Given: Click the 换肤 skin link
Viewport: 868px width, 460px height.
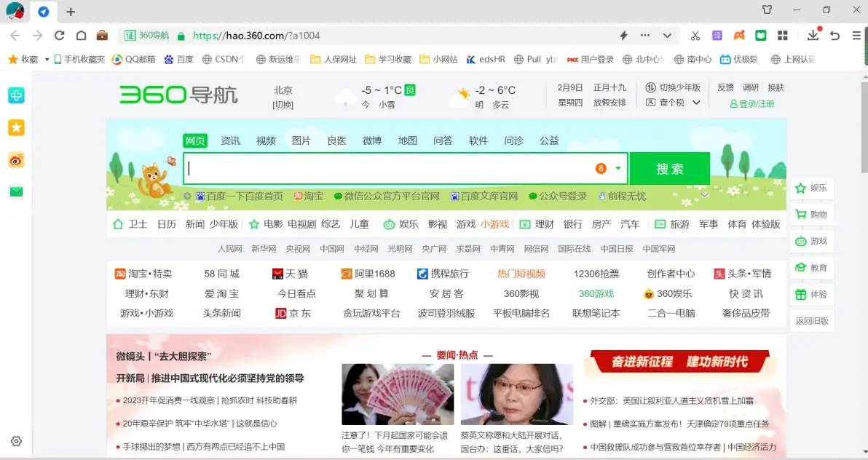Looking at the screenshot, I should (776, 87).
